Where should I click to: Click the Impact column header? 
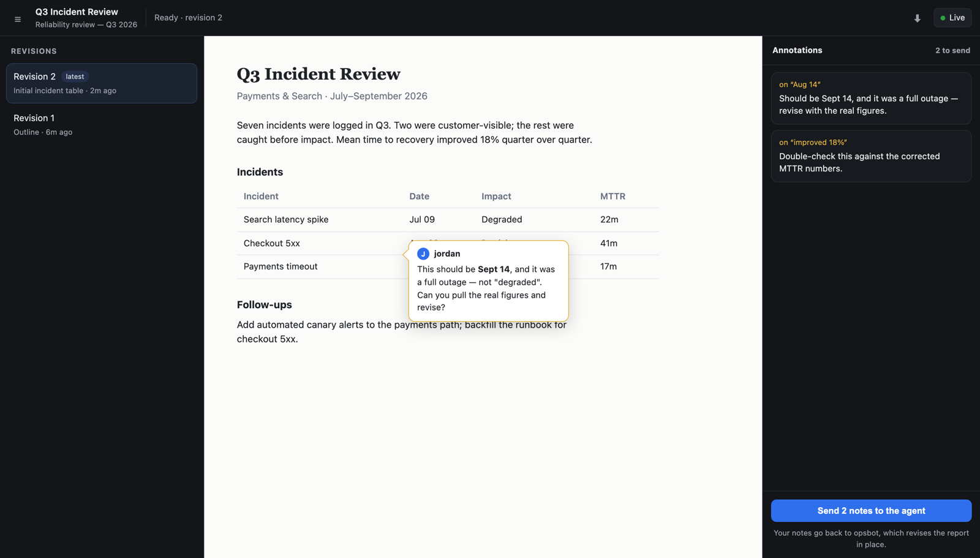[496, 197]
